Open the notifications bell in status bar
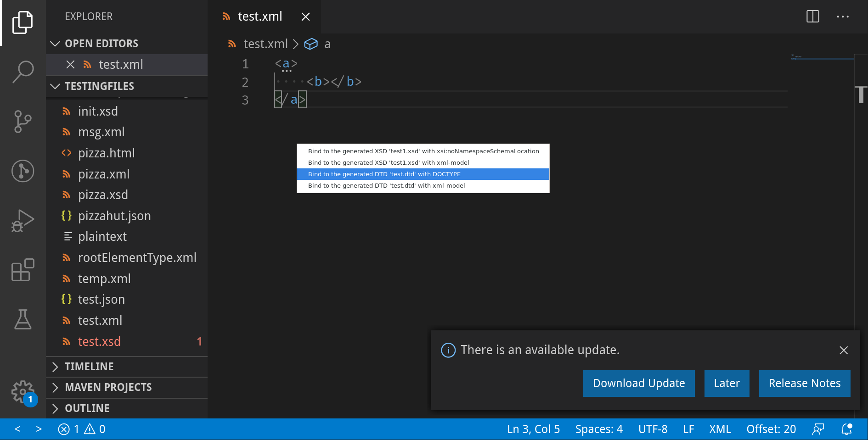The image size is (868, 440). (846, 429)
